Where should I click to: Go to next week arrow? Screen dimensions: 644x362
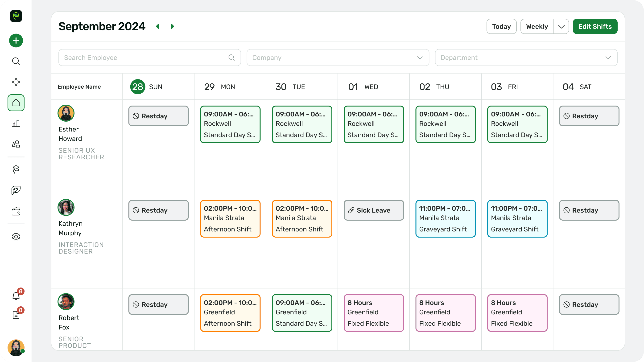[173, 26]
